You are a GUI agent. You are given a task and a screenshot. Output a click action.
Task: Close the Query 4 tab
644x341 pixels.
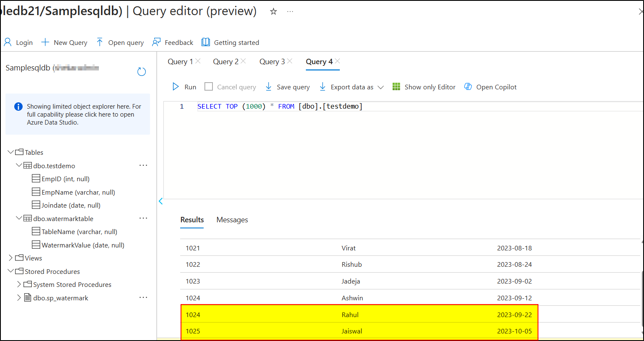point(338,61)
